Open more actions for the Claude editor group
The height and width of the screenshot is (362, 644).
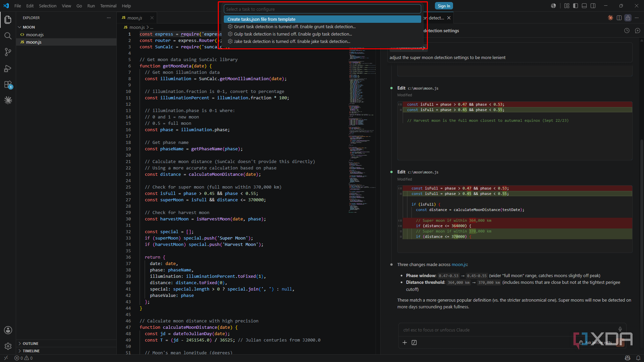637,18
